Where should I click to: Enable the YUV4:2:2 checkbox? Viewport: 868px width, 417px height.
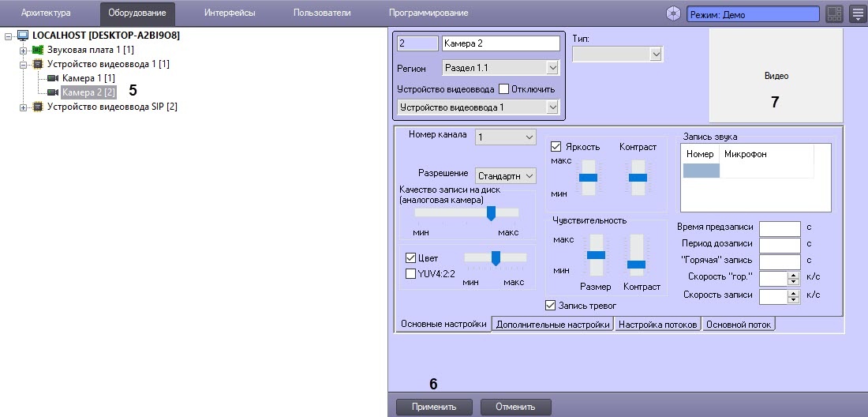[x=410, y=274]
